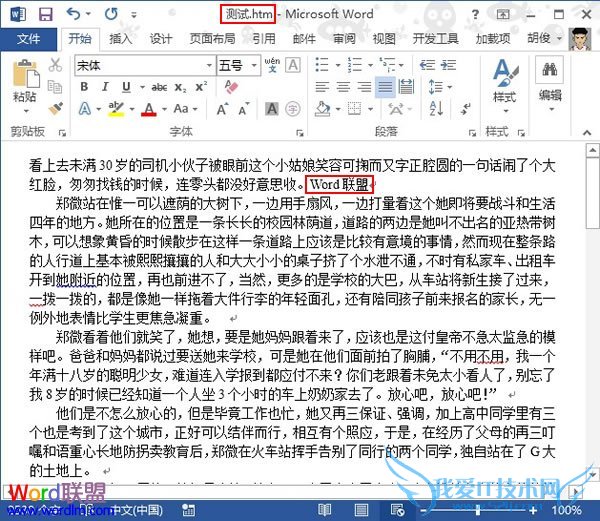Open bullets list dropdown arrow

[x=338, y=65]
